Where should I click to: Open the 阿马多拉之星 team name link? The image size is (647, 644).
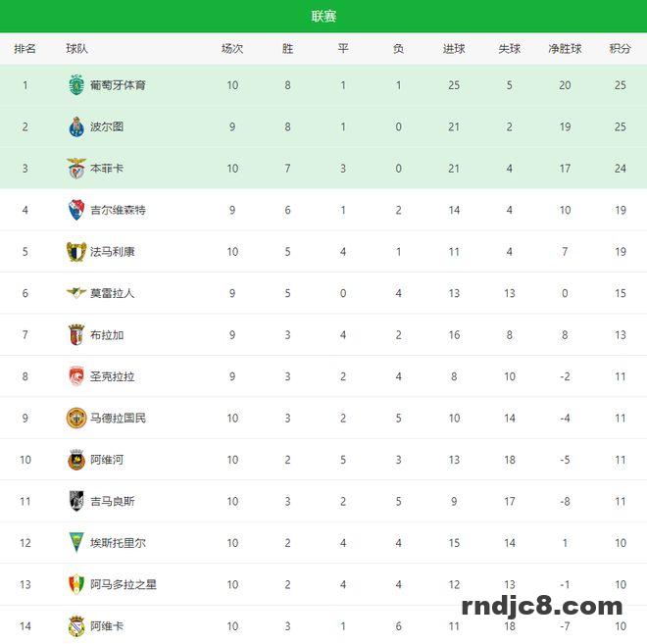[x=123, y=584]
